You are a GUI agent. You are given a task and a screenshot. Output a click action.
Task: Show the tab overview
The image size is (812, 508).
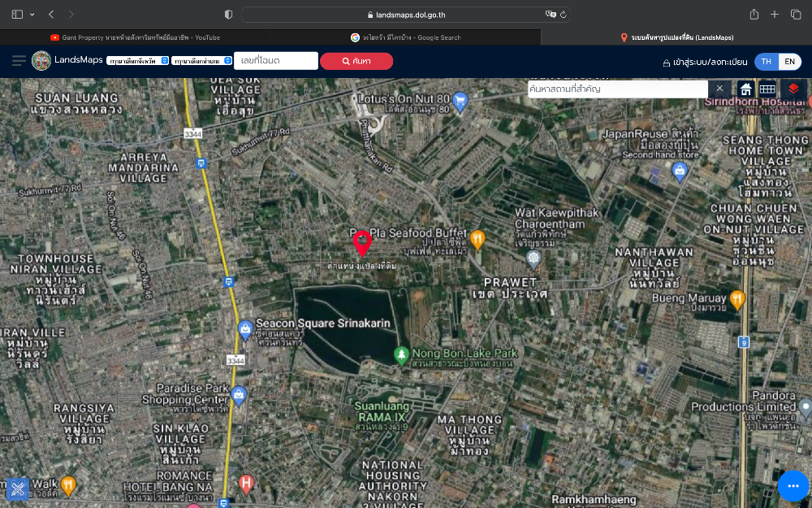796,15
